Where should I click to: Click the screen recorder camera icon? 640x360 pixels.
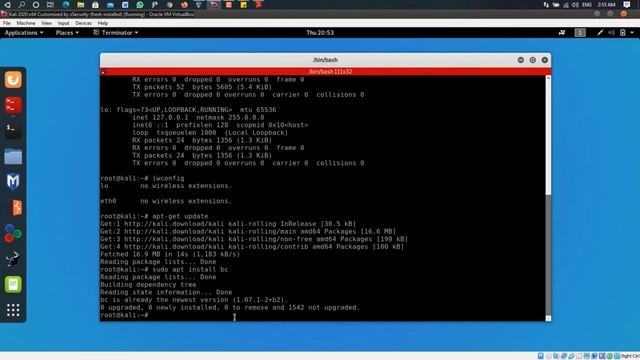point(562,33)
